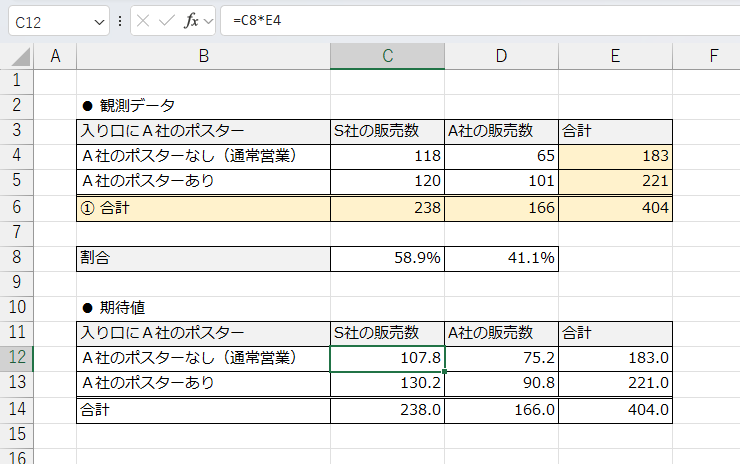This screenshot has height=464, width=740.
Task: Select cell showing 58.9% in 割合 row
Action: click(387, 258)
